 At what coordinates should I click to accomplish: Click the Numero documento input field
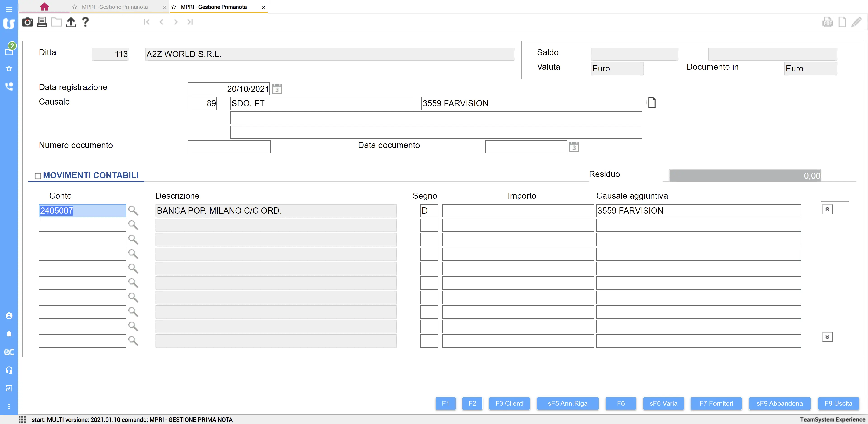(x=229, y=147)
